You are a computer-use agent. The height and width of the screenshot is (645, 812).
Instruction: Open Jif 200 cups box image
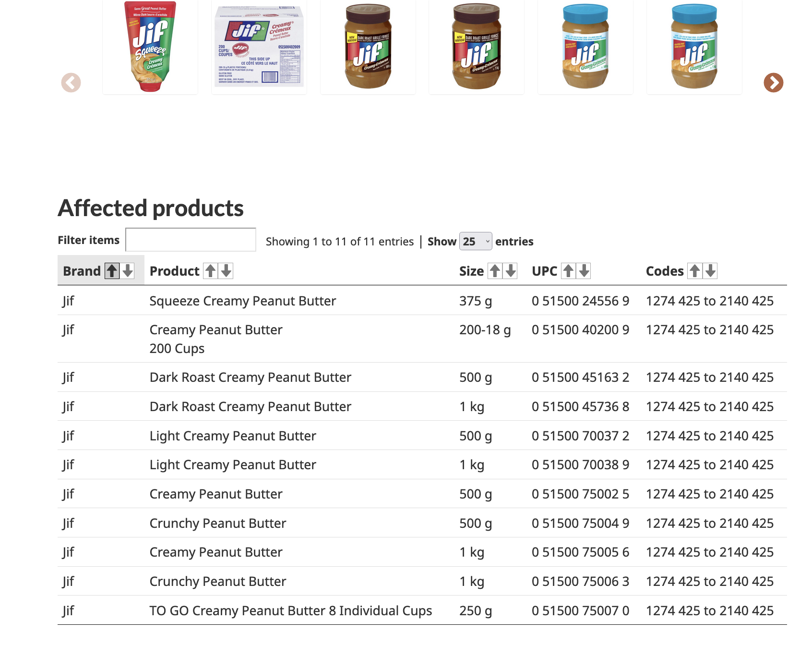pos(259,47)
